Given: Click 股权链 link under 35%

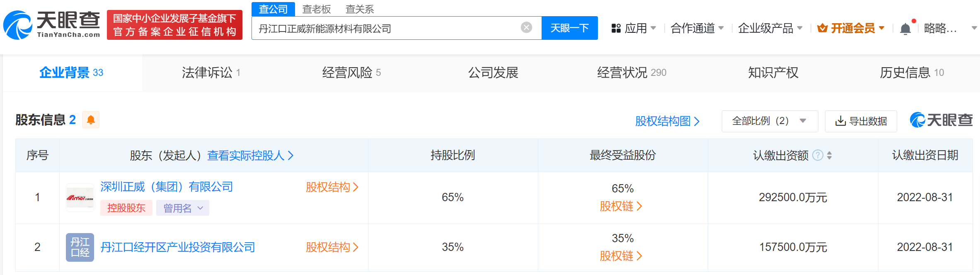Looking at the screenshot, I should click(x=621, y=256).
